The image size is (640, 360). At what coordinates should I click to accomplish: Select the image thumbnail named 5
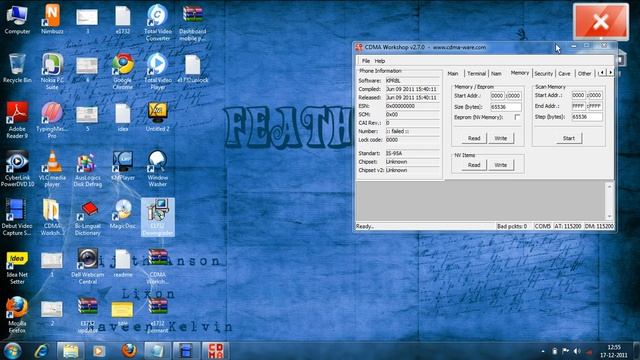87,118
